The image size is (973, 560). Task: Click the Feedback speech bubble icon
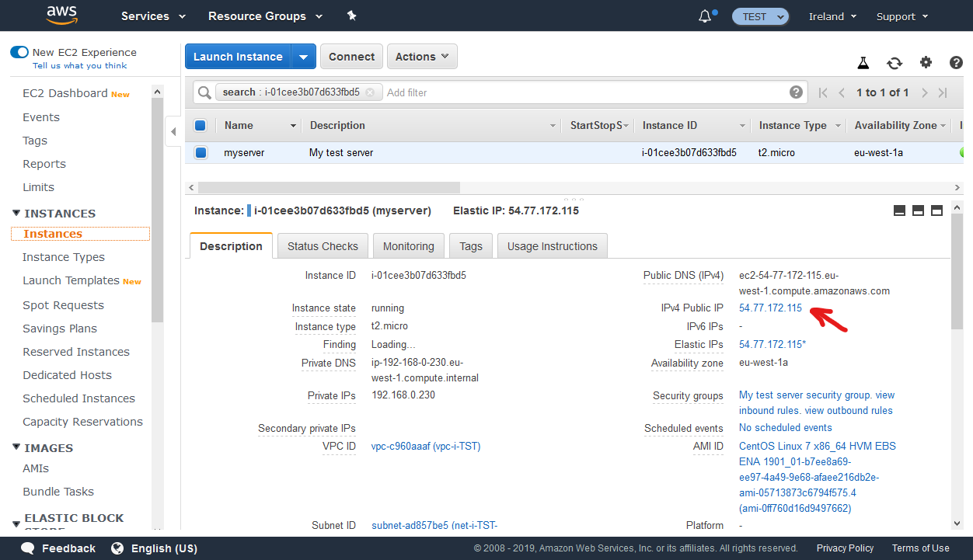point(28,548)
